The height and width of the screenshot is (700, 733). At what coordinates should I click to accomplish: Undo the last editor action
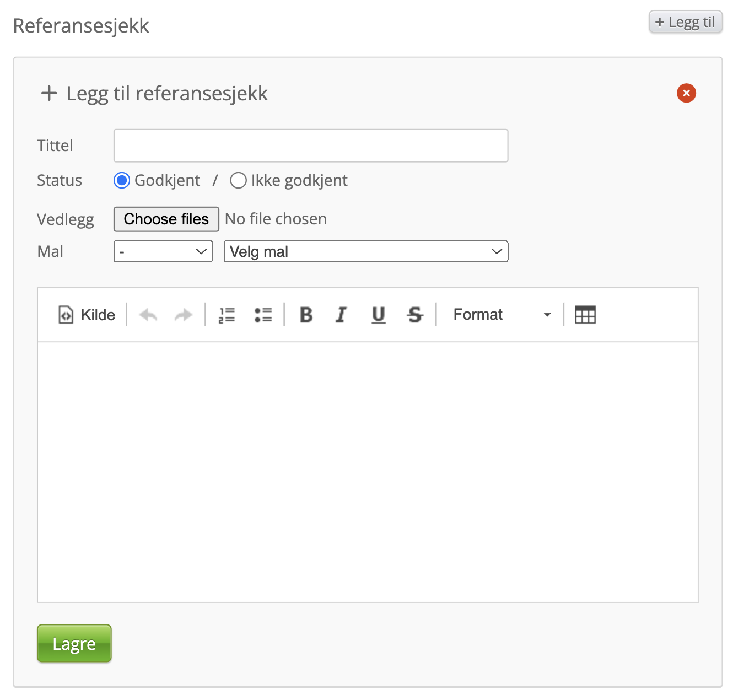pos(148,315)
